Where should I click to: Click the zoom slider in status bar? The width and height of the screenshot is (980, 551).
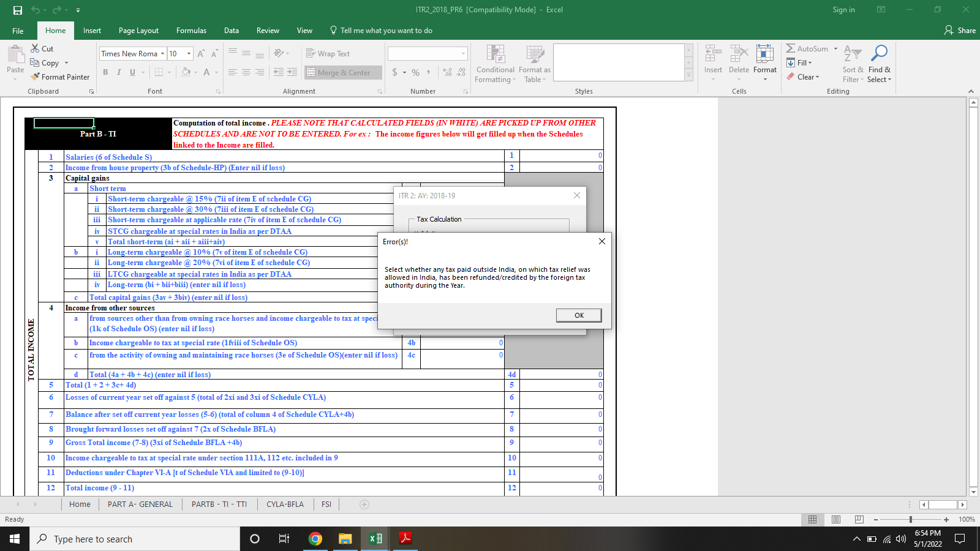click(x=911, y=519)
